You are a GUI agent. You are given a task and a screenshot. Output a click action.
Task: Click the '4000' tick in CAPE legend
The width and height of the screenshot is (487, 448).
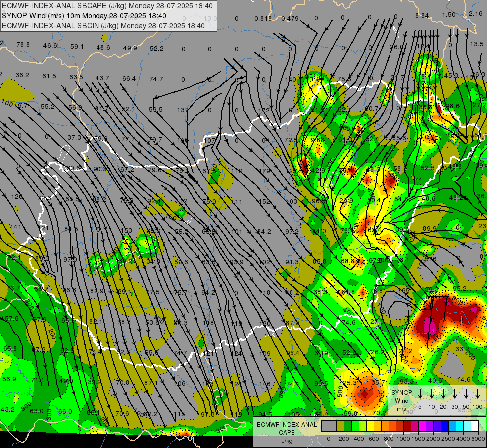463,439
